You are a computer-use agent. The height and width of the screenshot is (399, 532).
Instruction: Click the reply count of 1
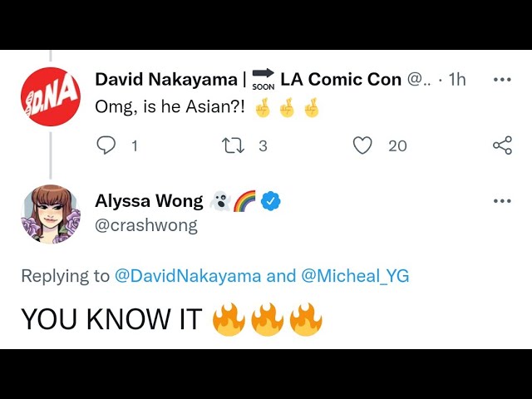point(135,146)
